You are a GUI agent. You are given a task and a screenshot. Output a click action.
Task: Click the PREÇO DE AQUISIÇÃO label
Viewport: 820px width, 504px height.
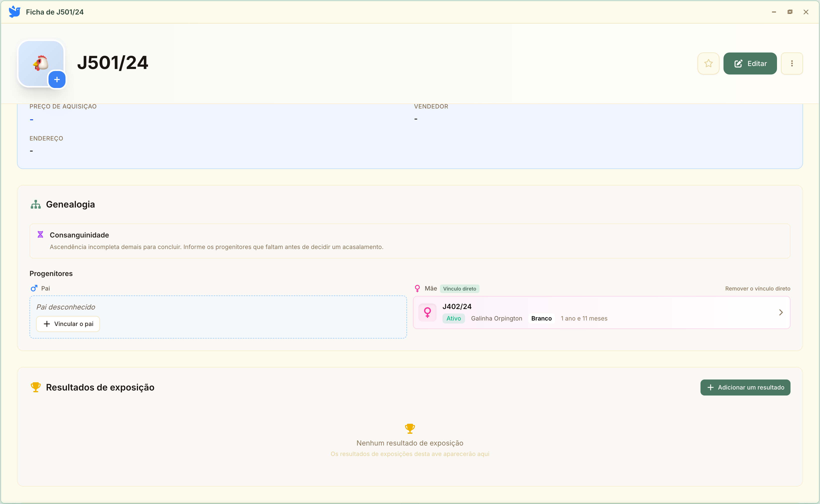pos(63,106)
